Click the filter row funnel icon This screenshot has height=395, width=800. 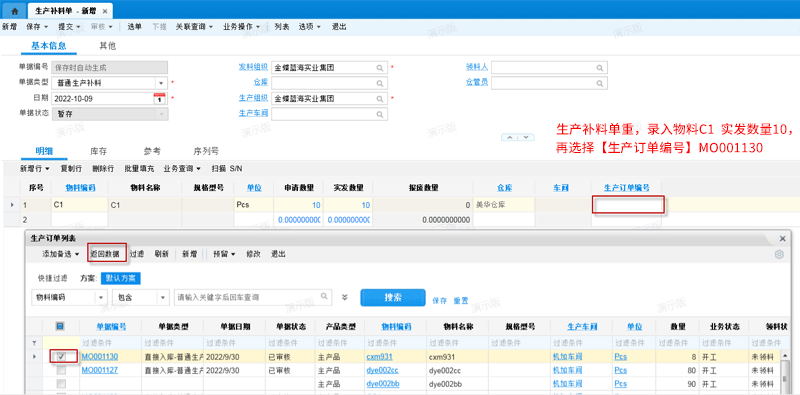point(34,342)
